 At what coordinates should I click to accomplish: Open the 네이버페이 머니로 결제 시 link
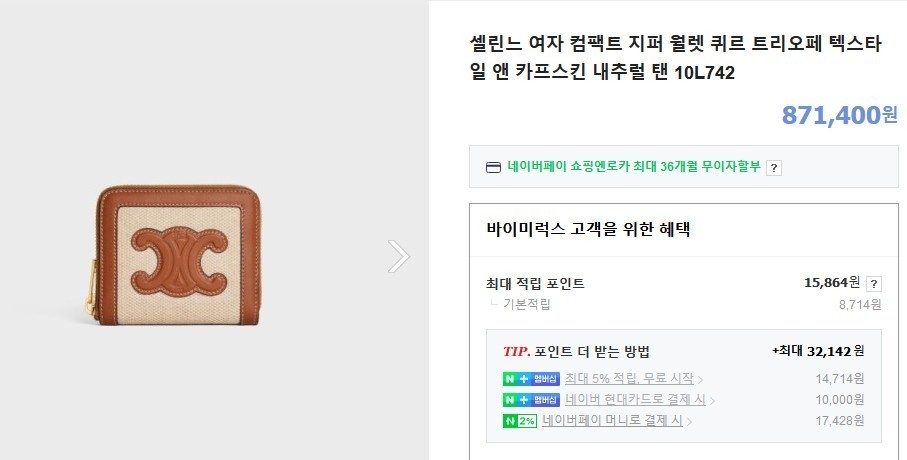613,420
